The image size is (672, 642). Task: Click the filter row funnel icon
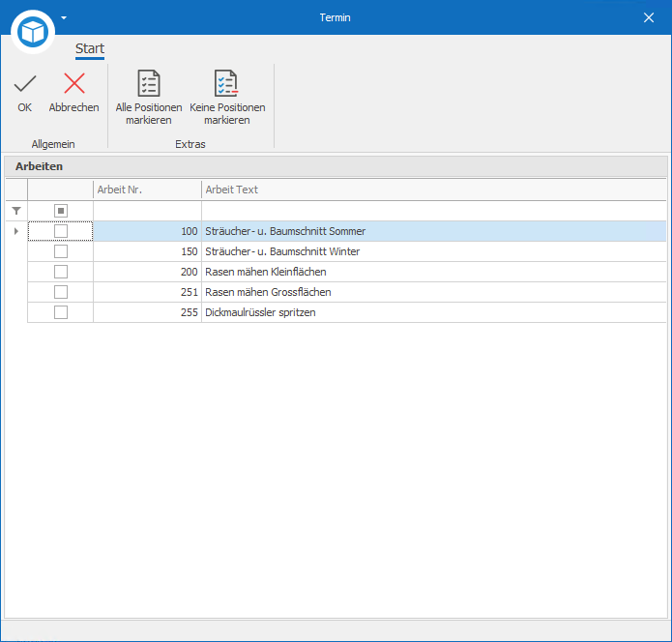click(x=16, y=211)
